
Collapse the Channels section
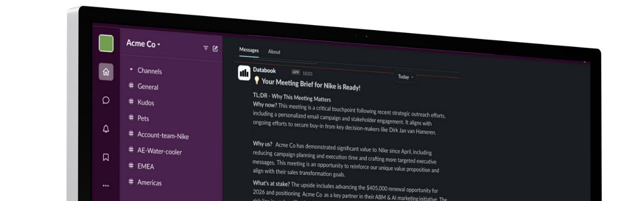click(x=131, y=70)
